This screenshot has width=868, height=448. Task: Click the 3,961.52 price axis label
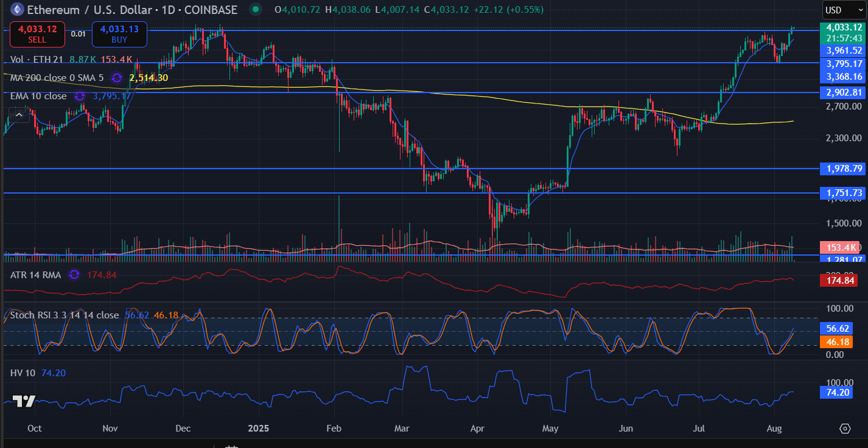click(844, 51)
